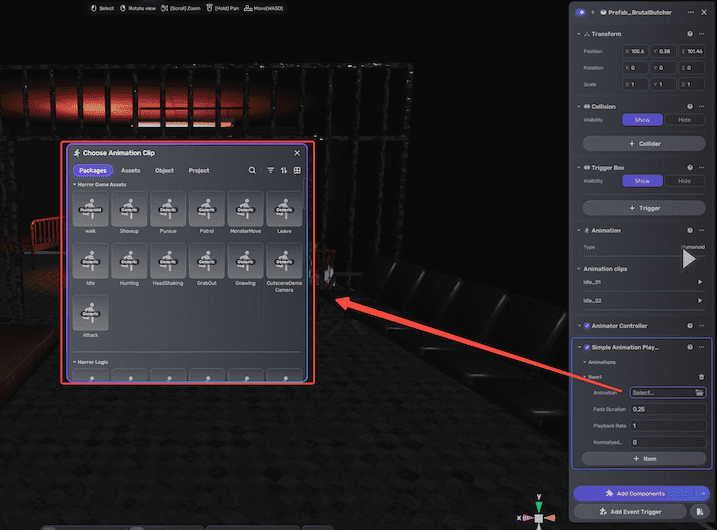Image resolution: width=717 pixels, height=530 pixels.
Task: Click the search icon in Choose Animation Clip
Action: coord(252,170)
